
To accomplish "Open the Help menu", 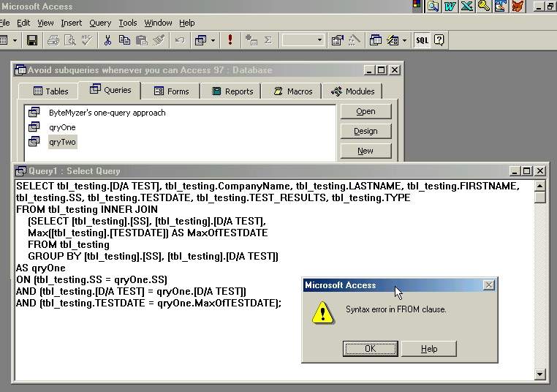I will point(187,23).
